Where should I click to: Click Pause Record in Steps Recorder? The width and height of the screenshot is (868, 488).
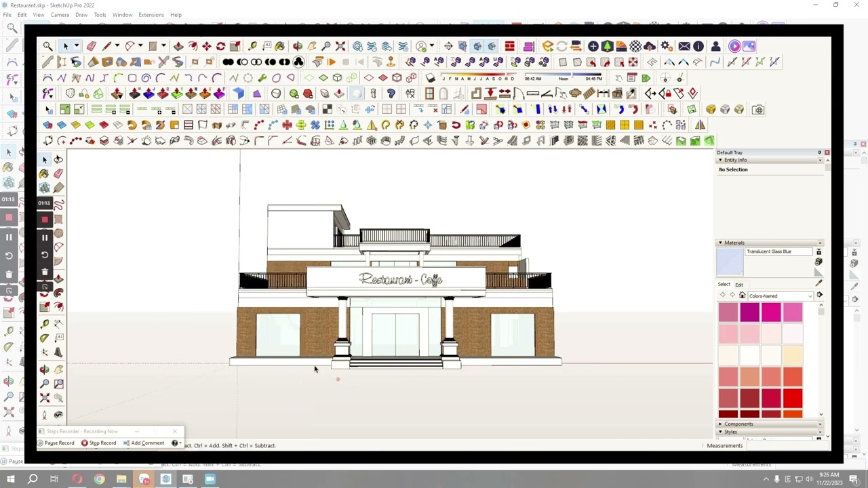(x=56, y=443)
